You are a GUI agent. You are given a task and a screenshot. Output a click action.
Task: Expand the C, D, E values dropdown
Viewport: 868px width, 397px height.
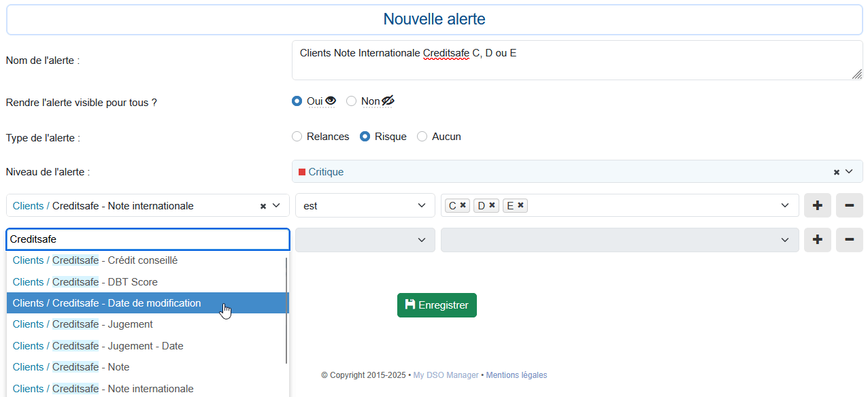pos(785,205)
